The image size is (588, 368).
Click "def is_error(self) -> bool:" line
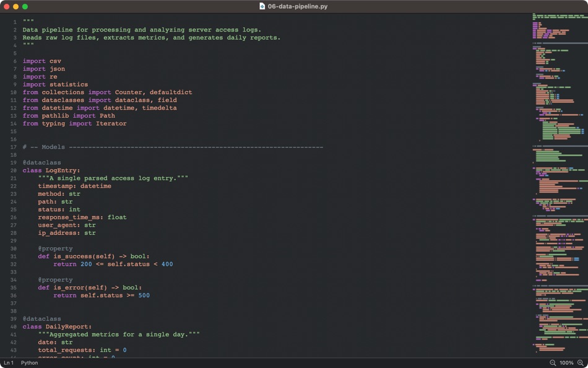[x=90, y=287]
